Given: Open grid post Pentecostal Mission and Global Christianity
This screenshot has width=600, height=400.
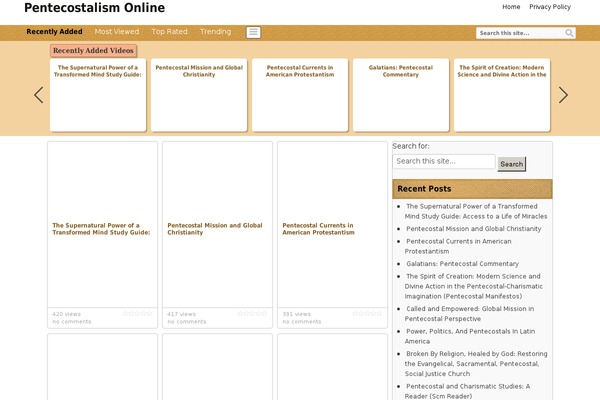Looking at the screenshot, I should (x=215, y=229).
